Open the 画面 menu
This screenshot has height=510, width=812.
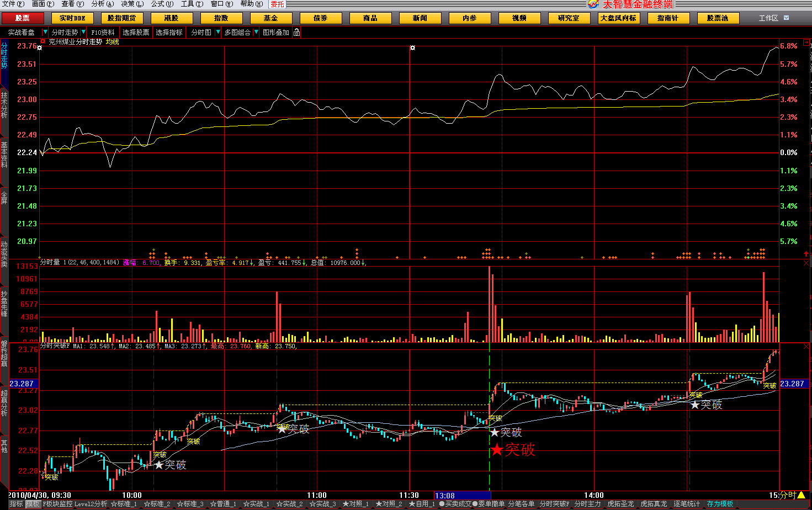(43, 4)
